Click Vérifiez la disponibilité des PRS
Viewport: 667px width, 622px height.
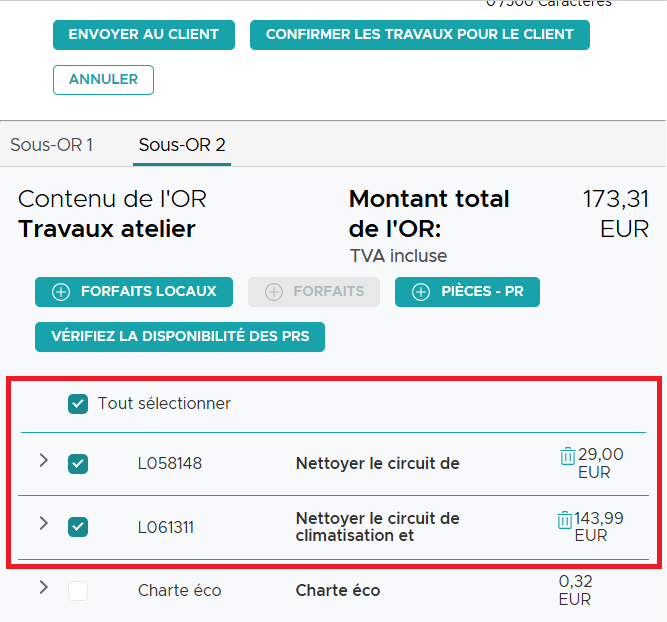180,337
